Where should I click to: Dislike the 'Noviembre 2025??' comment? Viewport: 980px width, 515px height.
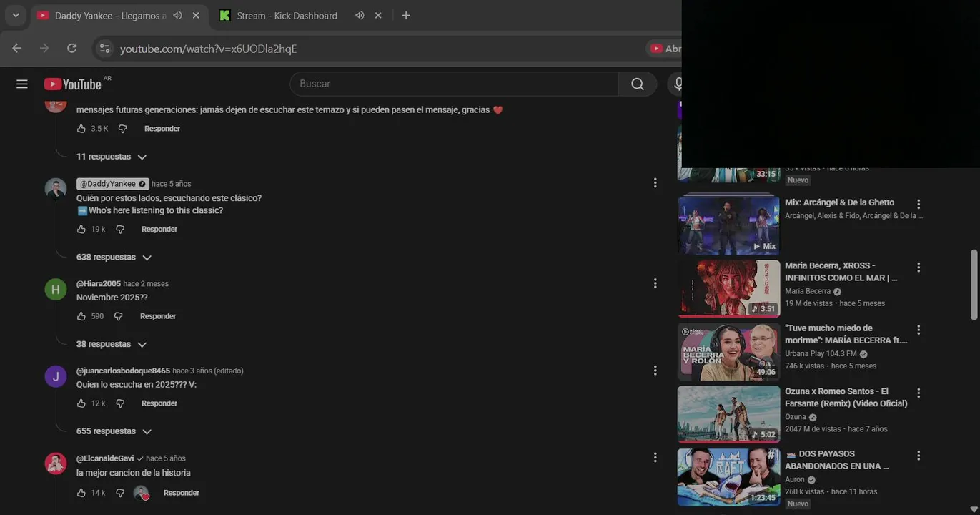click(119, 316)
